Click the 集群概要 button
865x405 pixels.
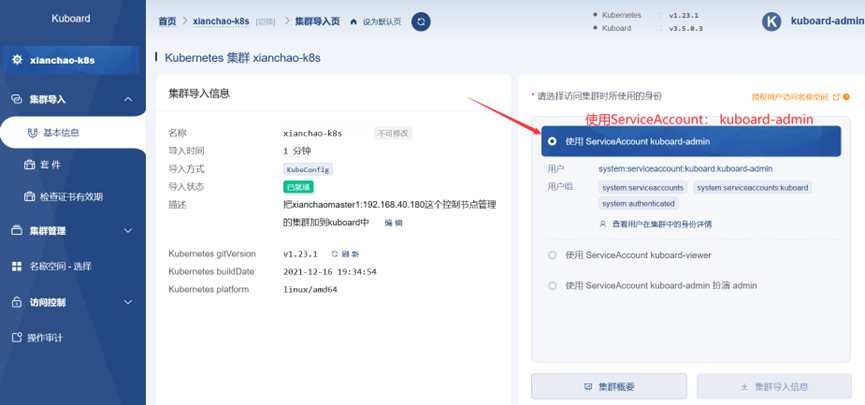click(x=609, y=386)
